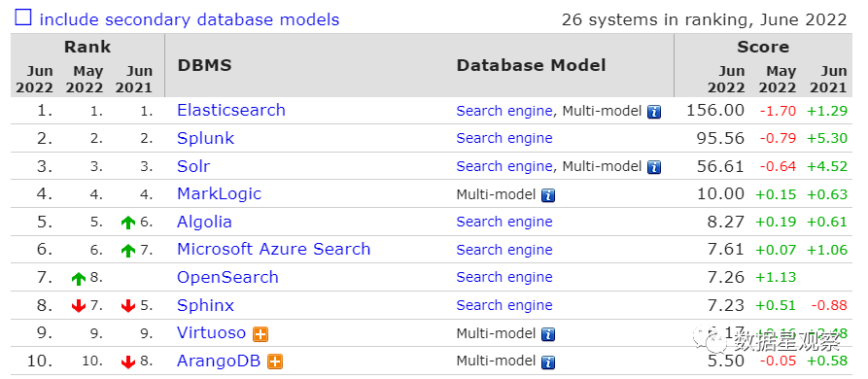The height and width of the screenshot is (379, 868).
Task: Click the green up arrow in Algolia row
Action: [x=128, y=223]
